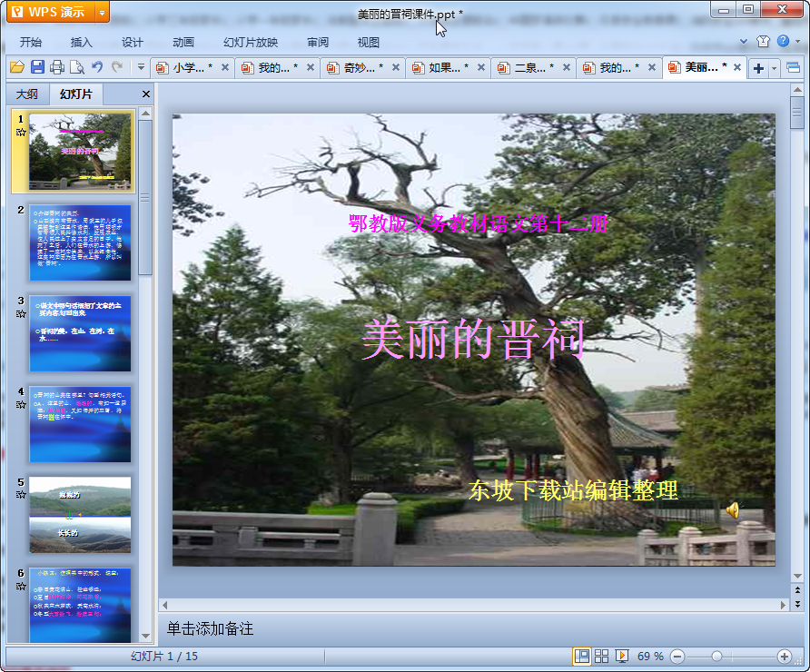Click the animation star icon of slide 3
This screenshot has width=810, height=672.
click(21, 313)
